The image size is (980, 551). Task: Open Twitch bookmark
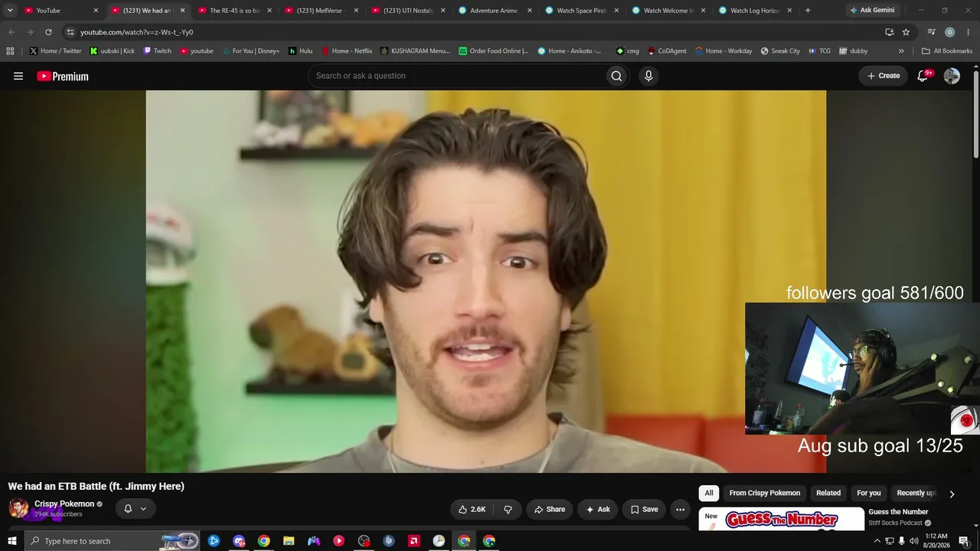[157, 51]
